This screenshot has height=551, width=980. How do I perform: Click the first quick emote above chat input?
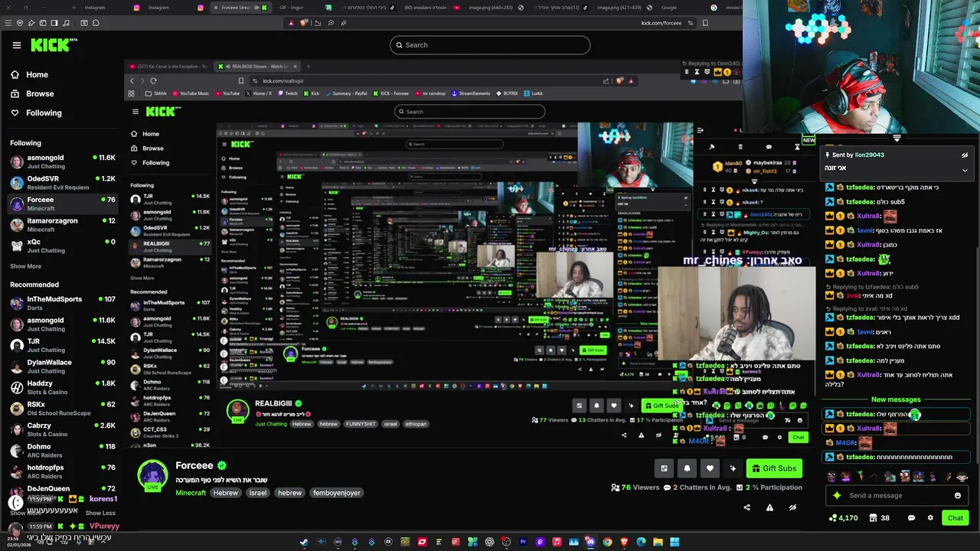coord(831,477)
